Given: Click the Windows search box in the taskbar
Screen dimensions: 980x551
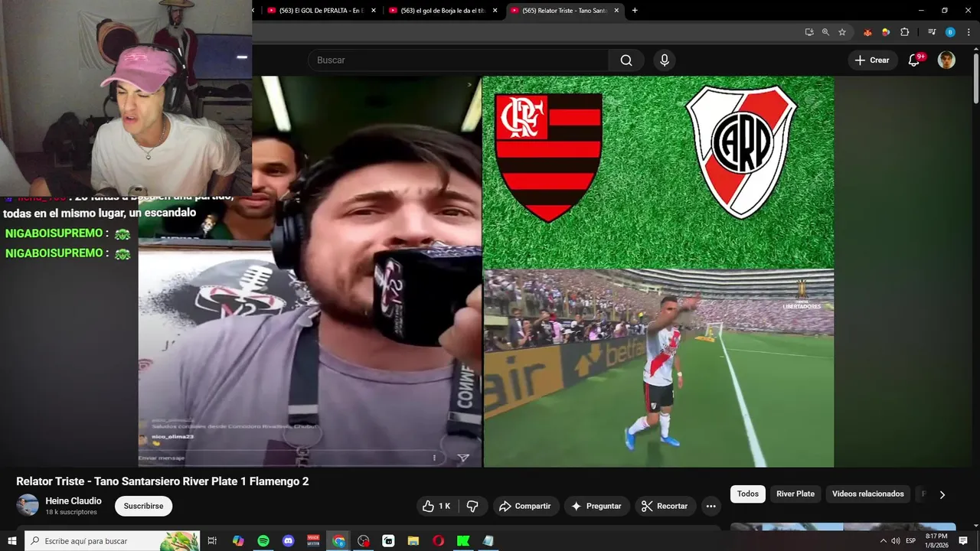Looking at the screenshot, I should pos(112,541).
